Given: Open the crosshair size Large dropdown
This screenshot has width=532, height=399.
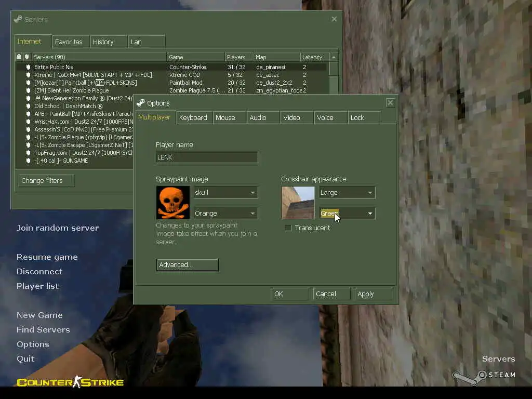Looking at the screenshot, I should click(347, 192).
